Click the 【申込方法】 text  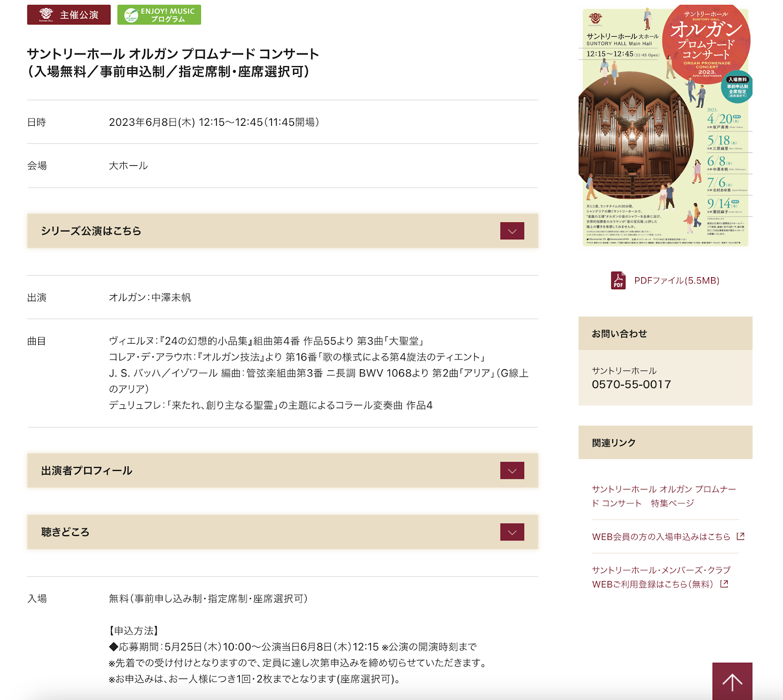(x=134, y=631)
